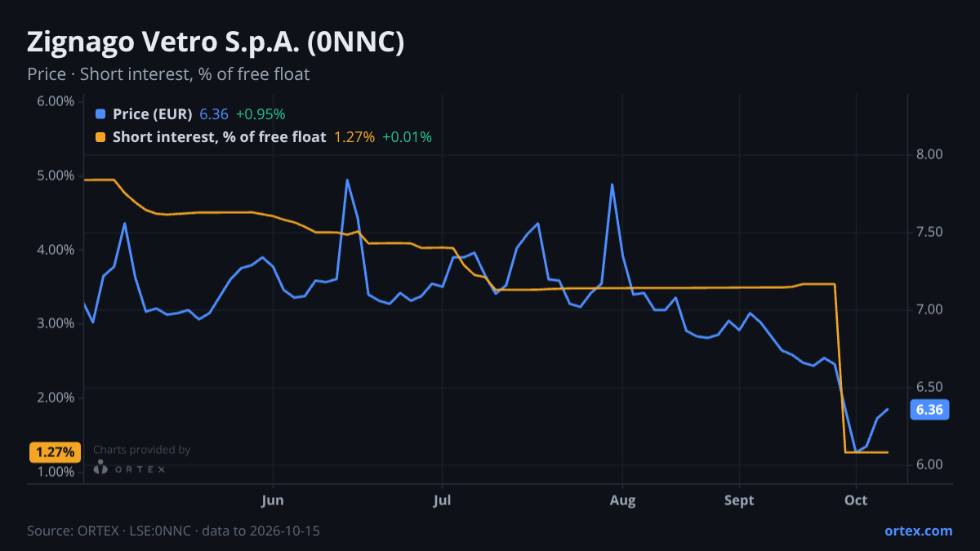Image resolution: width=980 pixels, height=551 pixels.
Task: Click the 5.00% left axis label
Action: pos(56,176)
